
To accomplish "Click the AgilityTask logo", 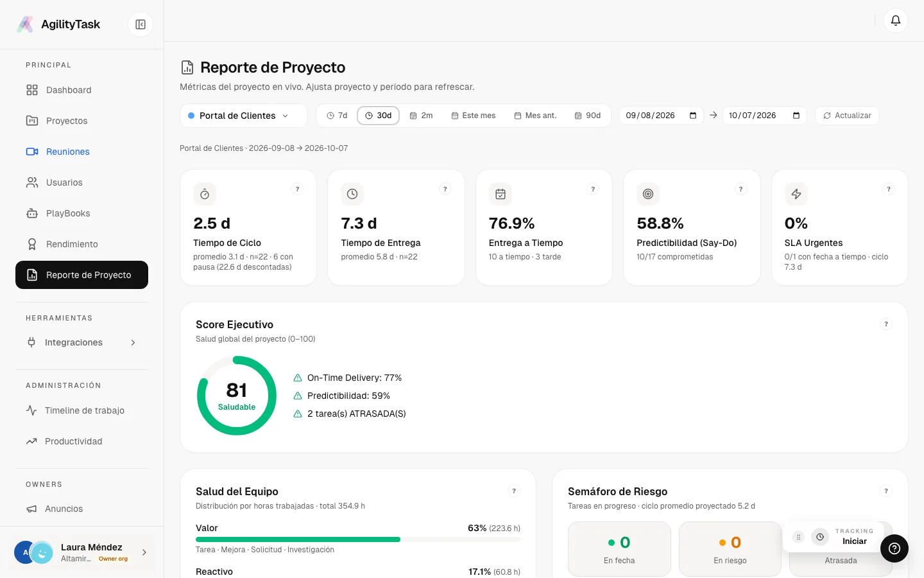I will [x=25, y=24].
